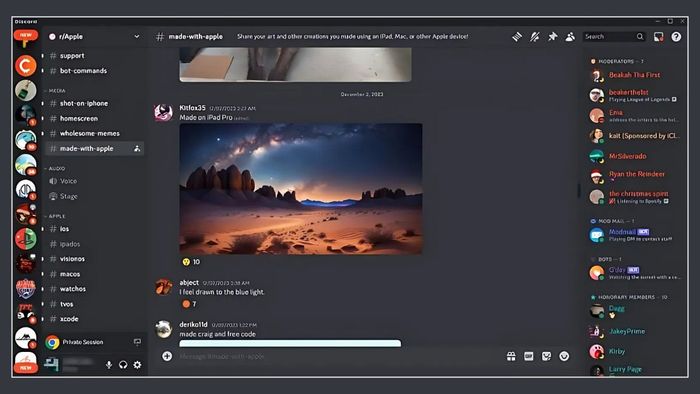Screen dimensions: 700x394
Task: Open member Beakah Tha First
Action: coord(634,75)
